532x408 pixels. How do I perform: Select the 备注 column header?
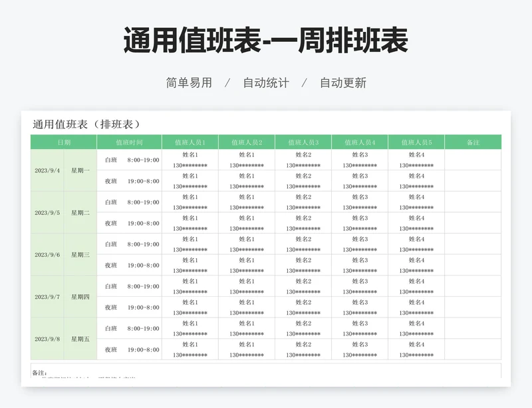click(473, 142)
